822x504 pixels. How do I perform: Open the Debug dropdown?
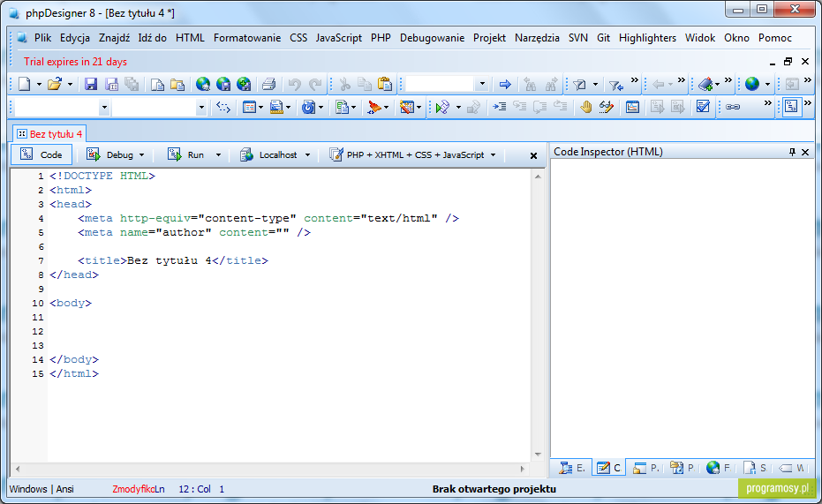click(x=141, y=155)
